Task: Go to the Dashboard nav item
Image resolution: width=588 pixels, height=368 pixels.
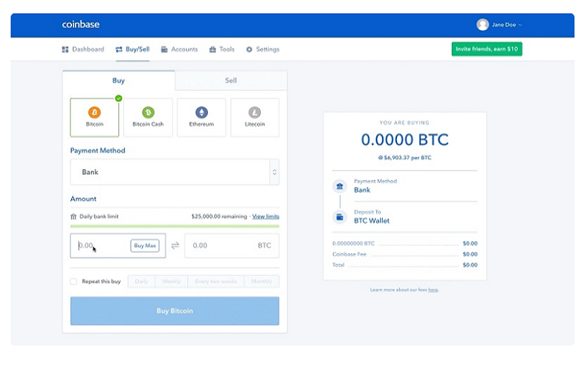Action: (83, 49)
